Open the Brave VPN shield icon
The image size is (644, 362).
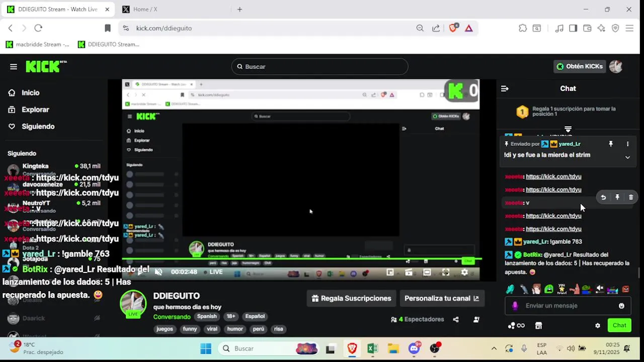click(x=615, y=28)
